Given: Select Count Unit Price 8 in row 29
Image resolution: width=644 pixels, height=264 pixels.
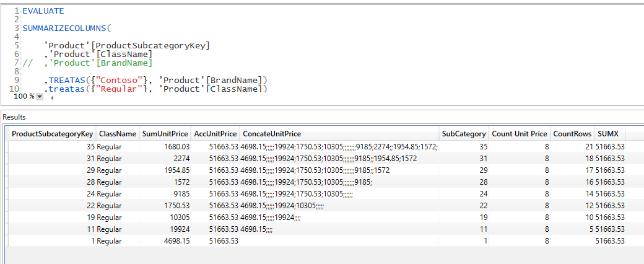Looking at the screenshot, I should (x=520, y=170).
